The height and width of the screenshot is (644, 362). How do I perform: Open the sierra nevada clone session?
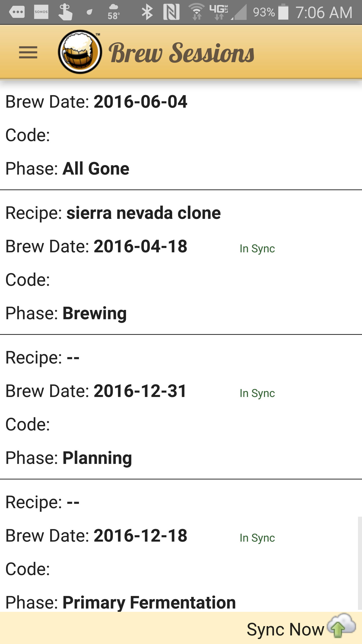pyautogui.click(x=181, y=262)
